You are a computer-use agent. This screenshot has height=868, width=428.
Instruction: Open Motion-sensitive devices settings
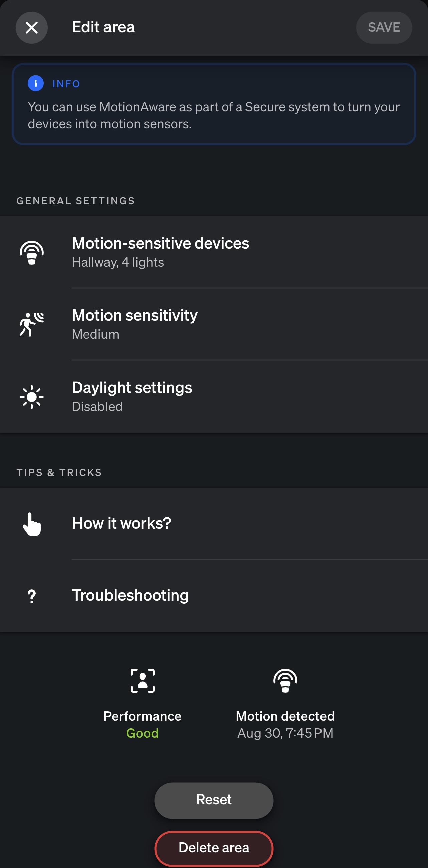(214, 252)
